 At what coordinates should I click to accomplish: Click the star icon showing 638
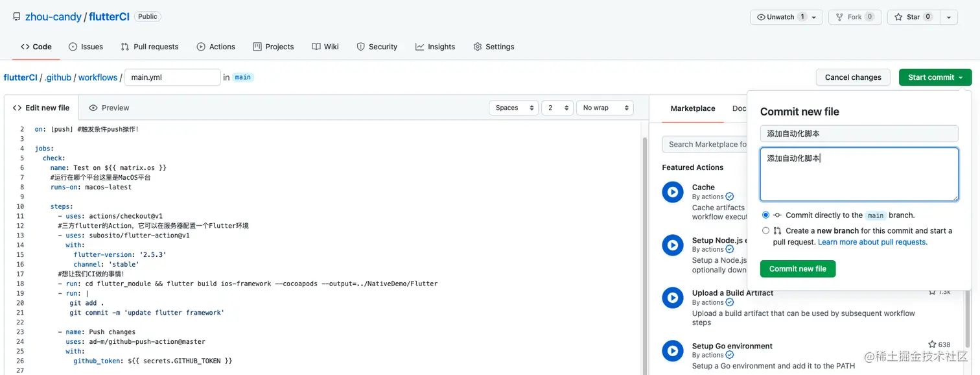click(932, 345)
